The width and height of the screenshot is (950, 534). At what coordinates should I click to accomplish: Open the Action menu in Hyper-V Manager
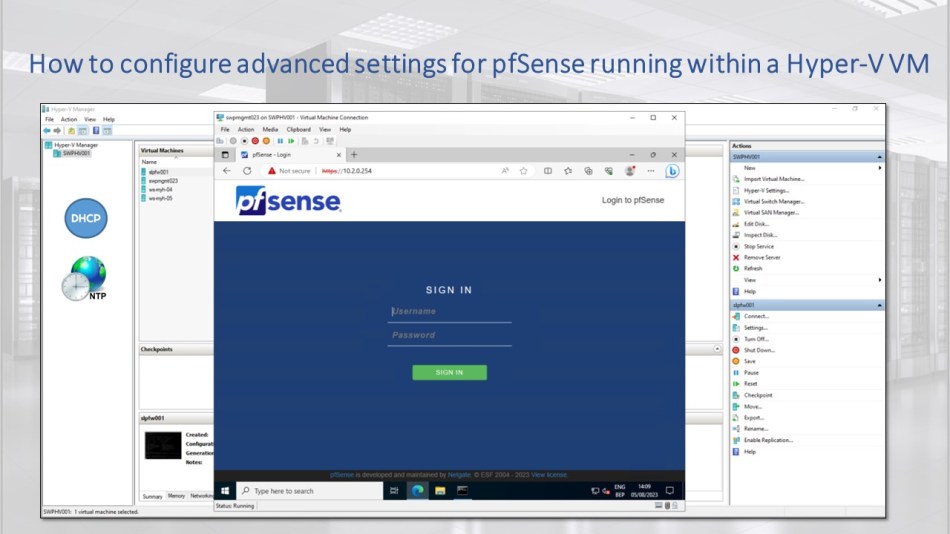(69, 119)
